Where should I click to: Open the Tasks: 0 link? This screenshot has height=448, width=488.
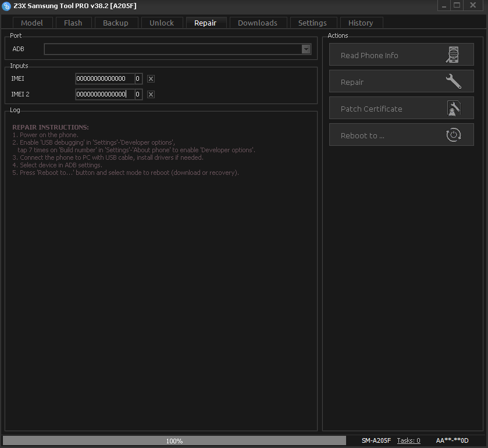(409, 440)
